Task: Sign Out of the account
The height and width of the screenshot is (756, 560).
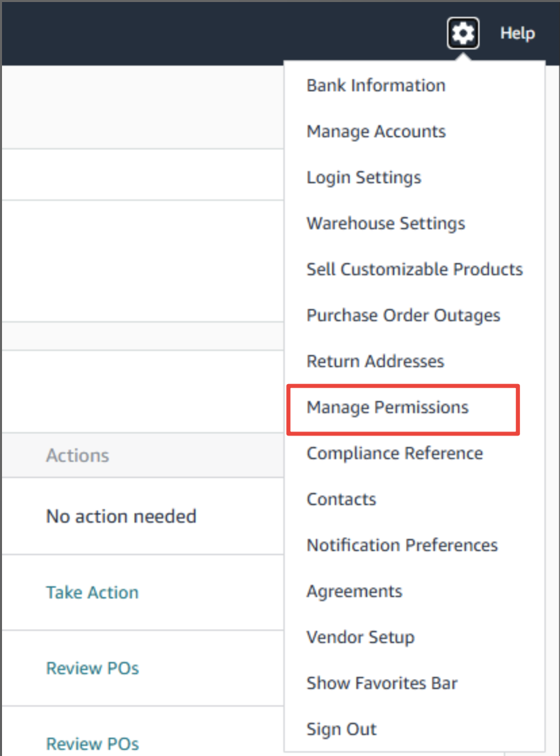Action: (342, 730)
